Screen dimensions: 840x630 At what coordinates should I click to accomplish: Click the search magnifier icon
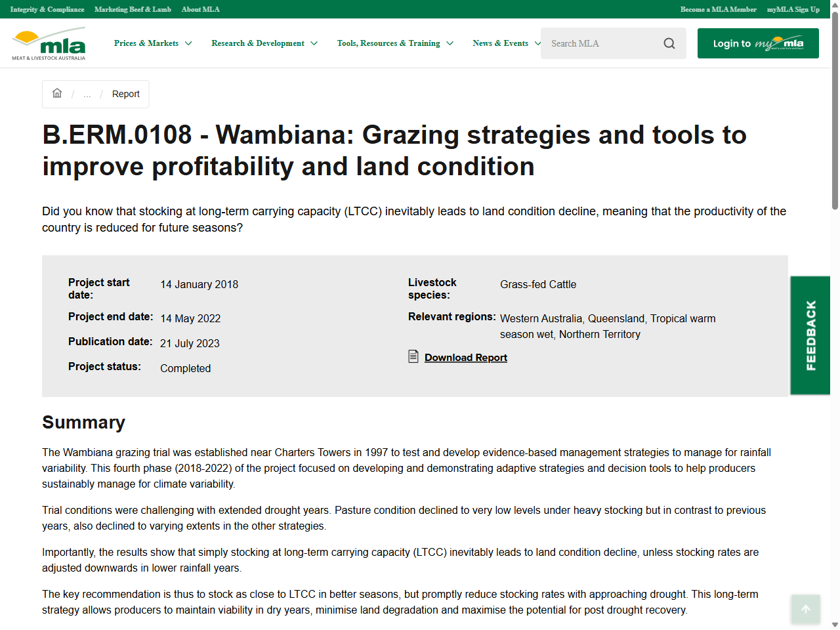[x=669, y=43]
